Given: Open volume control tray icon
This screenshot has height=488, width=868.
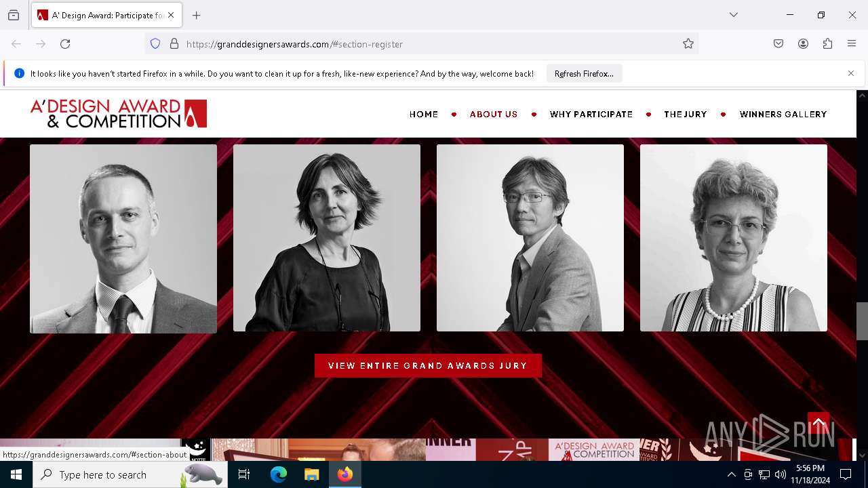Looking at the screenshot, I should [781, 474].
